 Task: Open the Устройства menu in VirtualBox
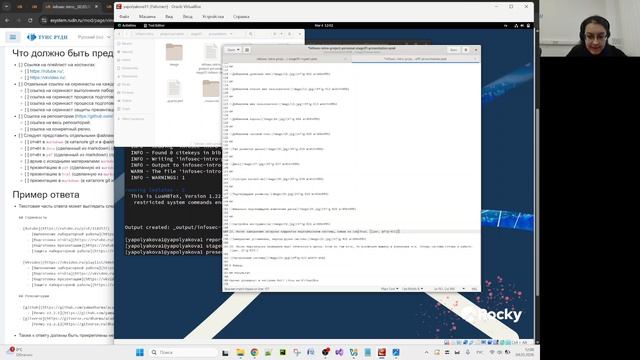(x=213, y=17)
